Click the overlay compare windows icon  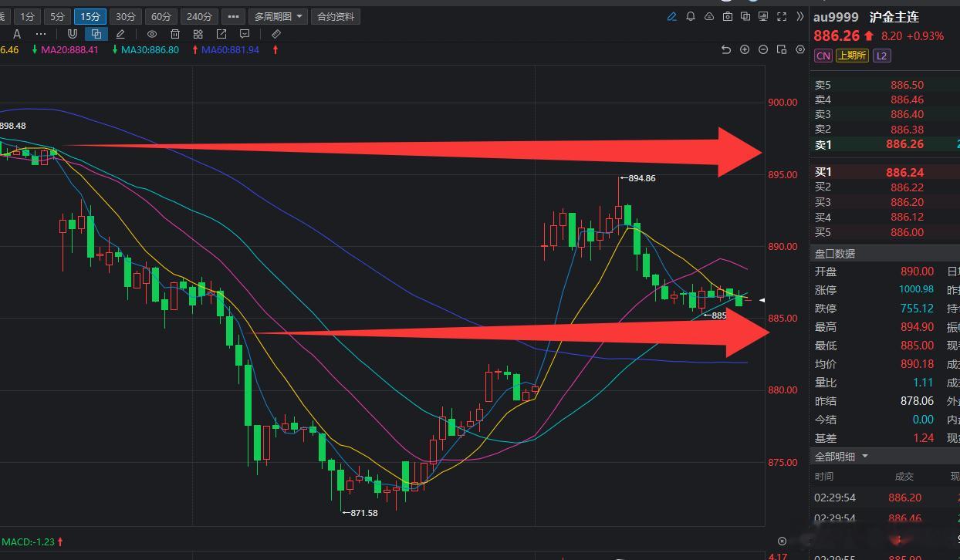click(x=745, y=16)
